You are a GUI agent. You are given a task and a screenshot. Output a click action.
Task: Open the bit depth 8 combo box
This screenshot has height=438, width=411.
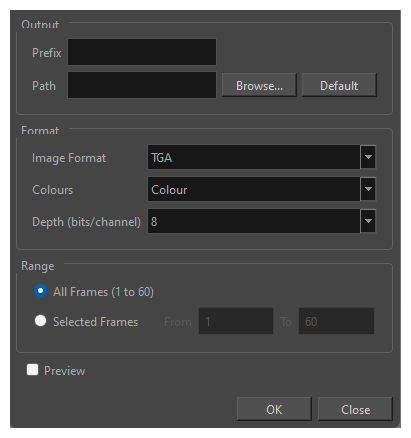(262, 221)
